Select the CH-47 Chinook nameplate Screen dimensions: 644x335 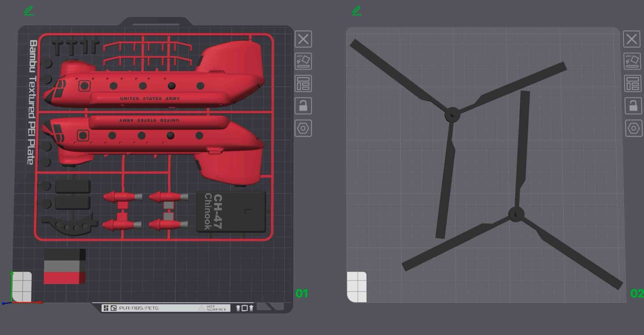[x=231, y=212]
